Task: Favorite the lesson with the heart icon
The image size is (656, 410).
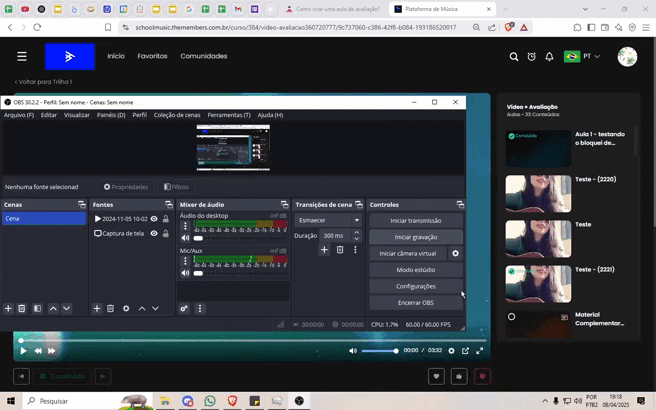Action: tap(436, 376)
